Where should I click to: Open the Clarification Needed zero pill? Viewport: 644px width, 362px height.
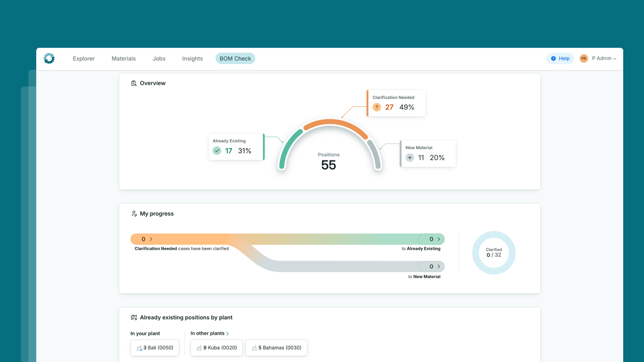point(144,239)
